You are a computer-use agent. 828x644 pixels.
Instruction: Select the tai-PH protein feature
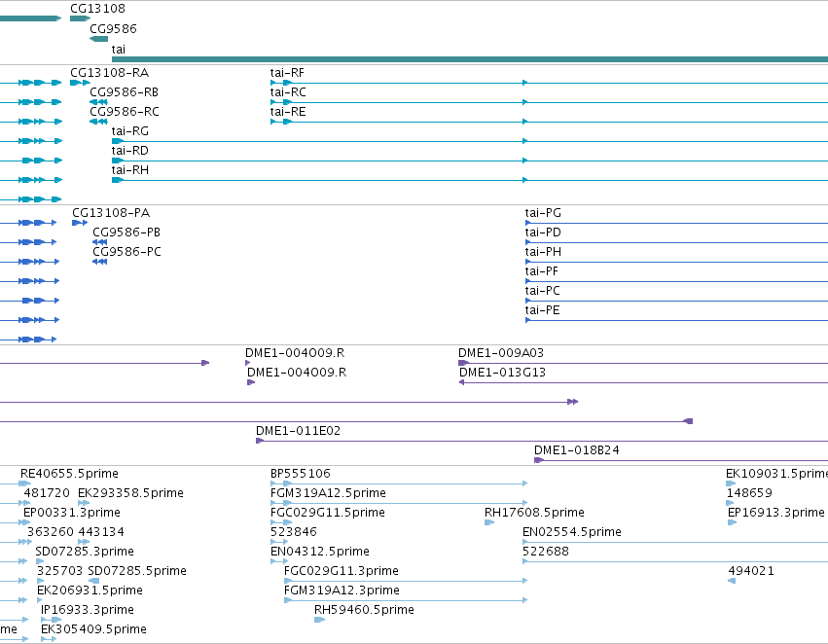tap(543, 252)
